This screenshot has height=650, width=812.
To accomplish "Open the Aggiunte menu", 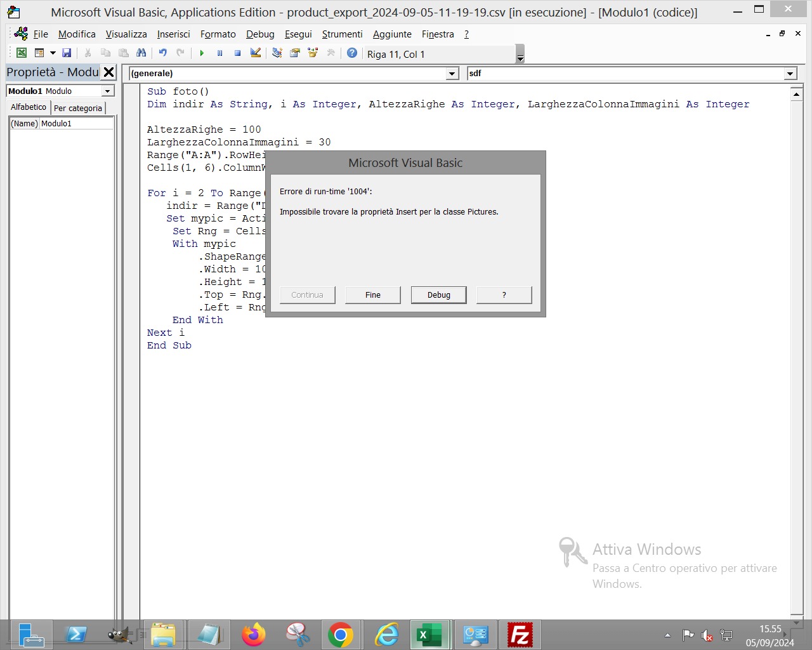I will 392,34.
